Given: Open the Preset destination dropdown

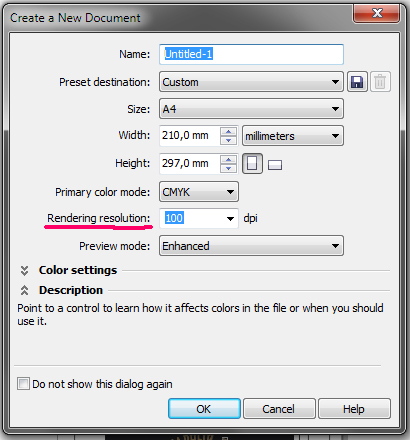Looking at the screenshot, I should click(251, 82).
